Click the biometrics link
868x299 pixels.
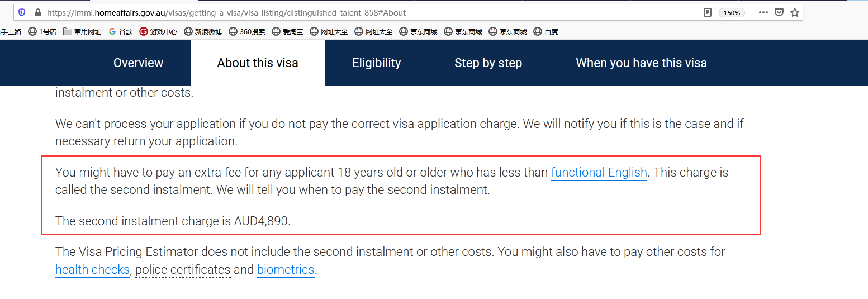pyautogui.click(x=286, y=269)
